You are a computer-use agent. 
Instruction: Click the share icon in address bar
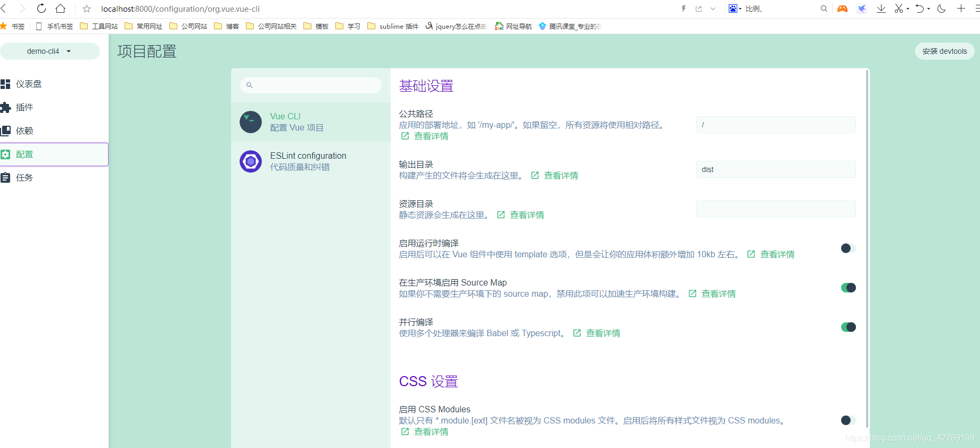[x=698, y=9]
